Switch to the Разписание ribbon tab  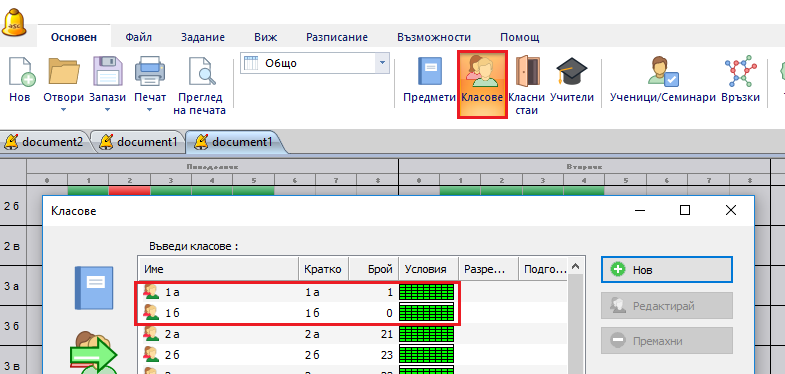coord(337,38)
